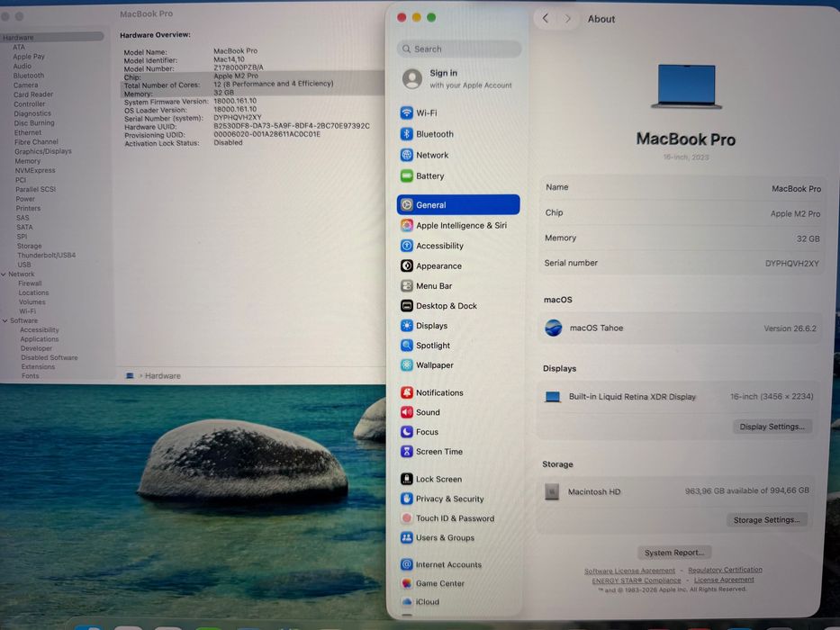Click the Name row value MacBook Pro
Viewport: 840px width, 630px height.
796,189
